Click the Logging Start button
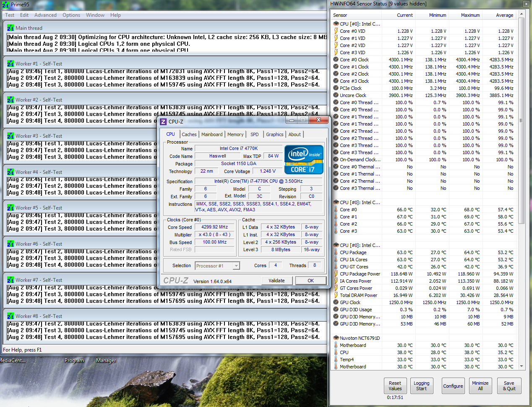Screen dimensions: 532x407 (421, 386)
